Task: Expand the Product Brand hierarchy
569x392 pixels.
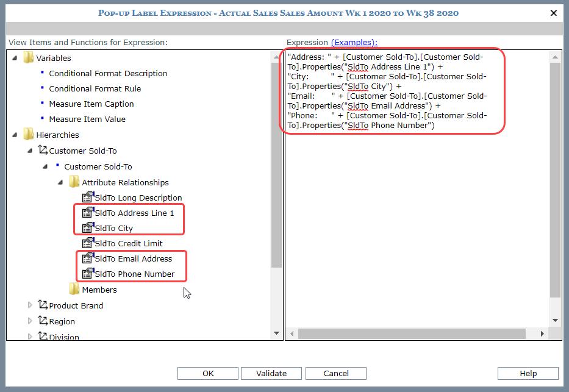Action: click(x=30, y=305)
